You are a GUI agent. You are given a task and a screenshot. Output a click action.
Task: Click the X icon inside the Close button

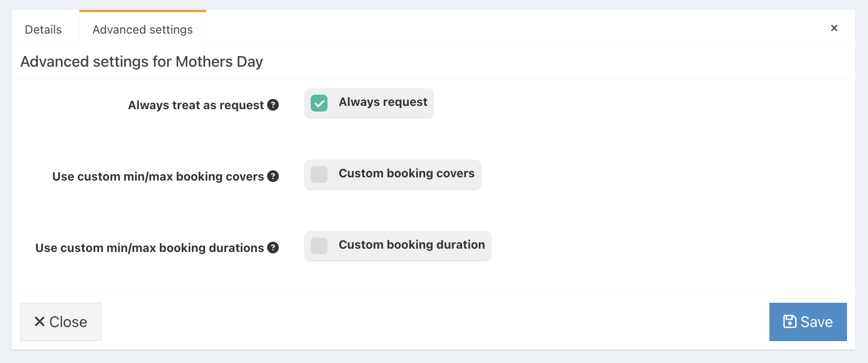click(x=39, y=321)
